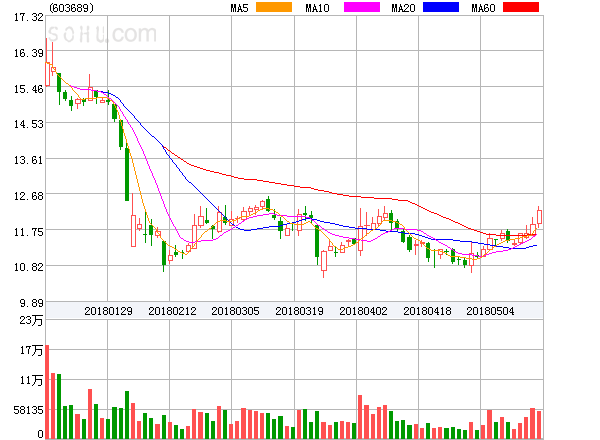The height and width of the screenshot is (440, 600).
Task: Select the 20180402 date label
Action: pyautogui.click(x=363, y=311)
